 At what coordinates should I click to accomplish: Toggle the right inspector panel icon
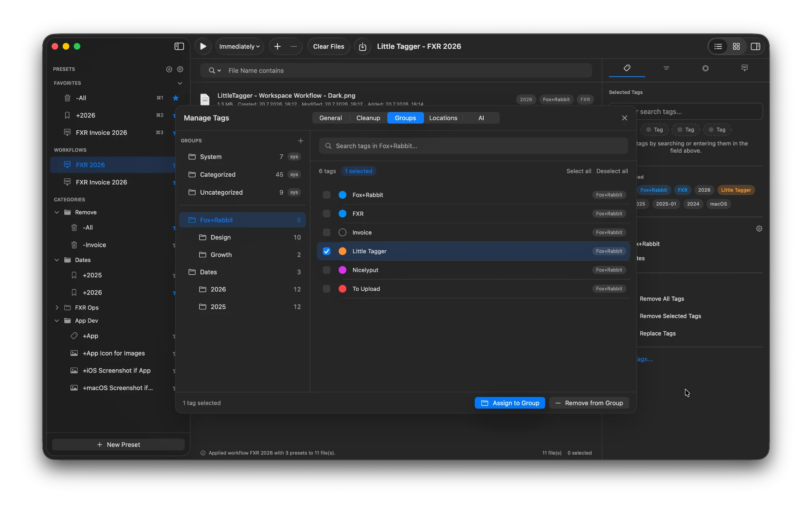755,46
